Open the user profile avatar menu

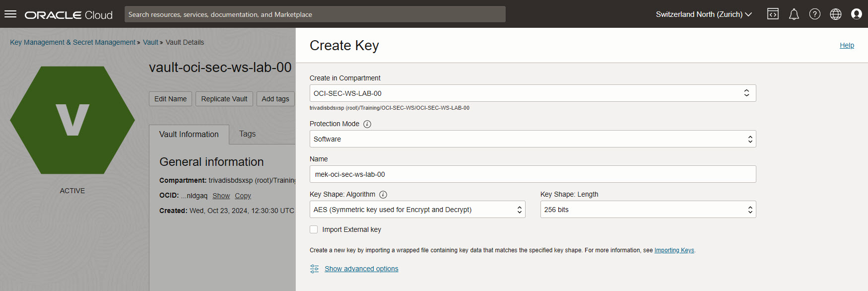click(857, 14)
